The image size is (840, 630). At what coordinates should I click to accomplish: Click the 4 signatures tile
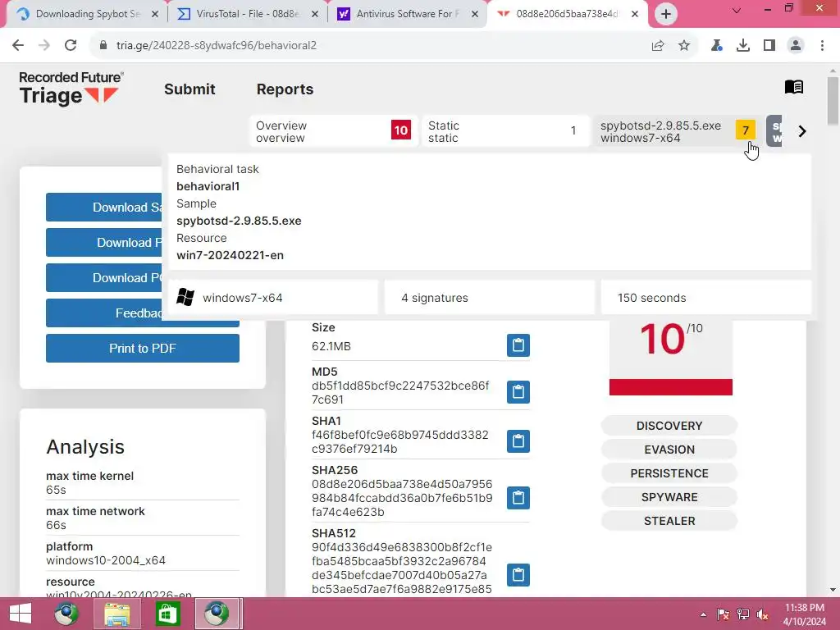(490, 298)
